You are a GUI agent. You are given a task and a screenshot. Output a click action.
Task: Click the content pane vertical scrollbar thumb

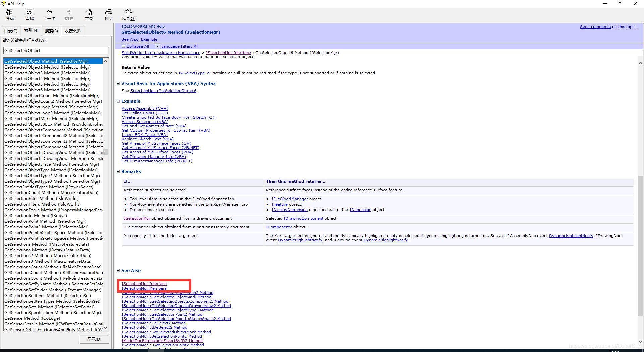point(640,246)
